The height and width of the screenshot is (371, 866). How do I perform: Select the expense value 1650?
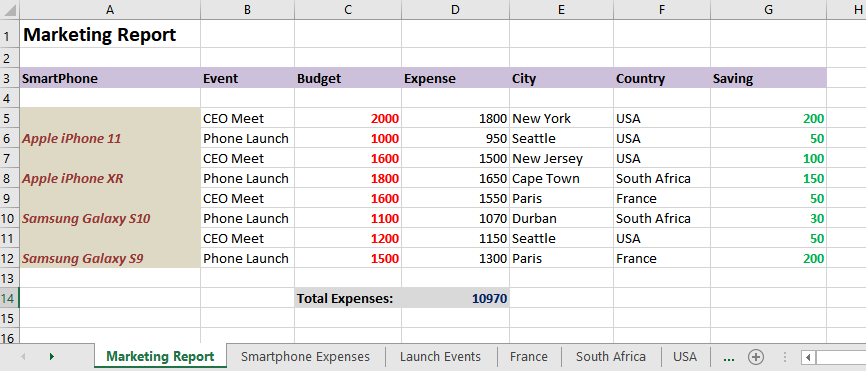(455, 178)
